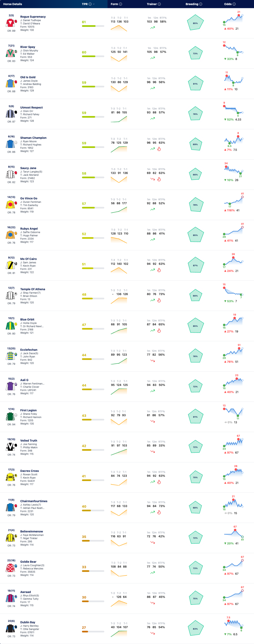Viewport: 254px width, 644px height.
Task: Open the Form column info tooltip icon
Action: pos(121,4)
